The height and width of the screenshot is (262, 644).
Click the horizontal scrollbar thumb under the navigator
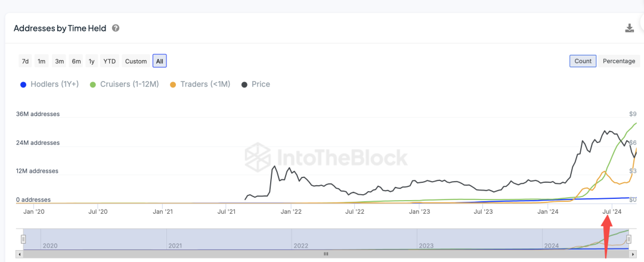click(326, 254)
